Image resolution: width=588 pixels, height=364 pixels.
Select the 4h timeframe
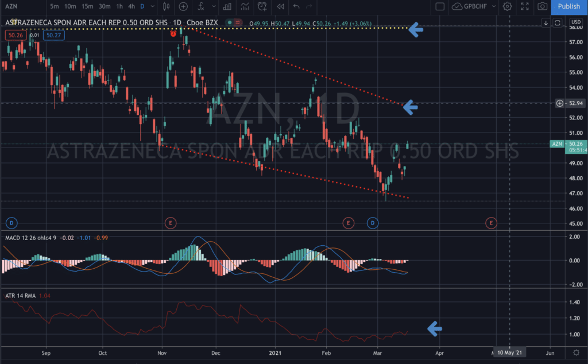coord(131,6)
